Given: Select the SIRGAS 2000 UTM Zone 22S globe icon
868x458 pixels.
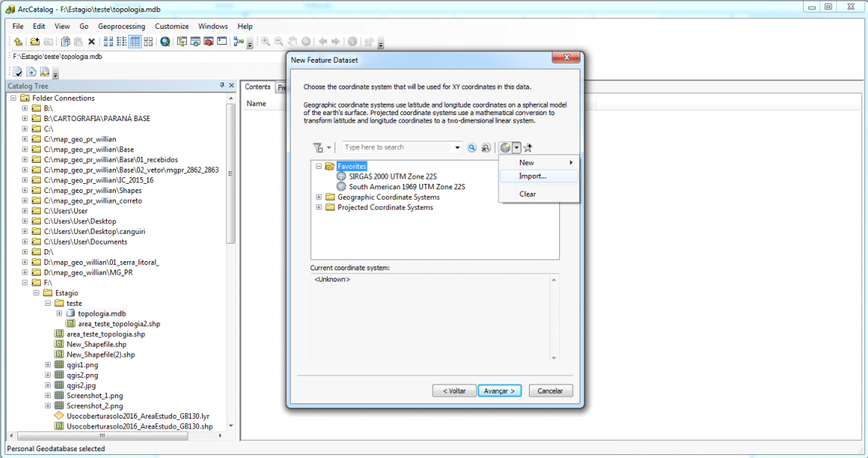Looking at the screenshot, I should tap(341, 176).
